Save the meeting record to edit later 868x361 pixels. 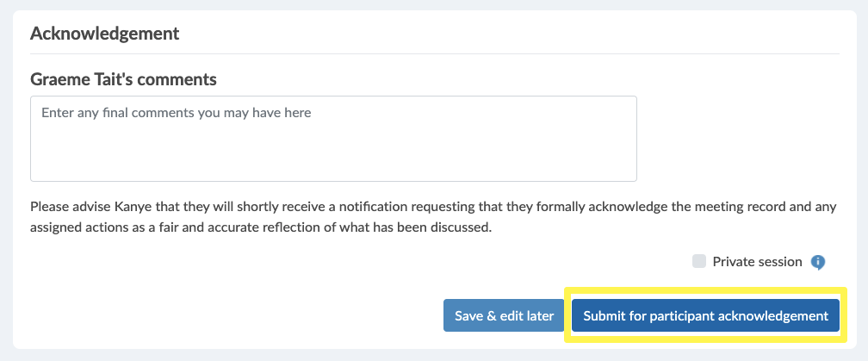pyautogui.click(x=504, y=315)
